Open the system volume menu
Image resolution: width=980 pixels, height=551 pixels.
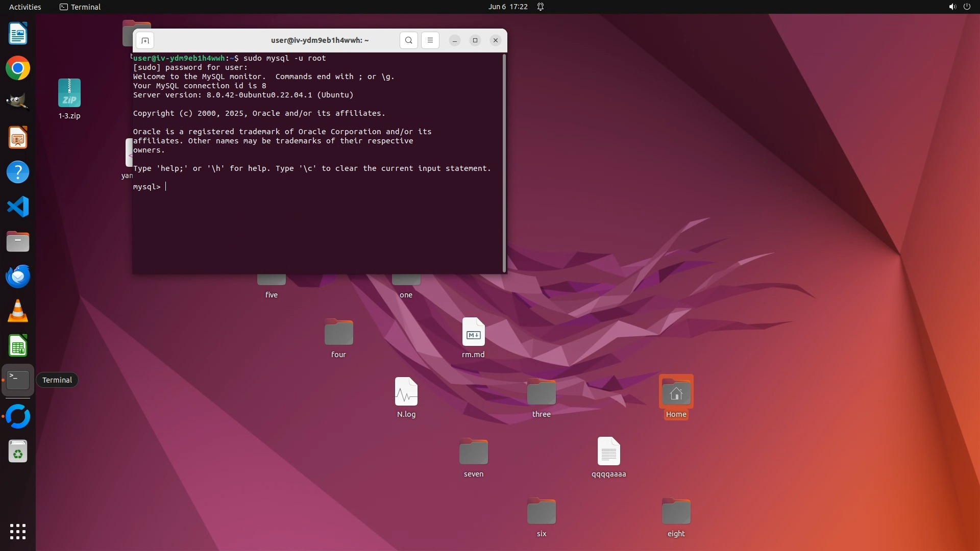coord(952,7)
